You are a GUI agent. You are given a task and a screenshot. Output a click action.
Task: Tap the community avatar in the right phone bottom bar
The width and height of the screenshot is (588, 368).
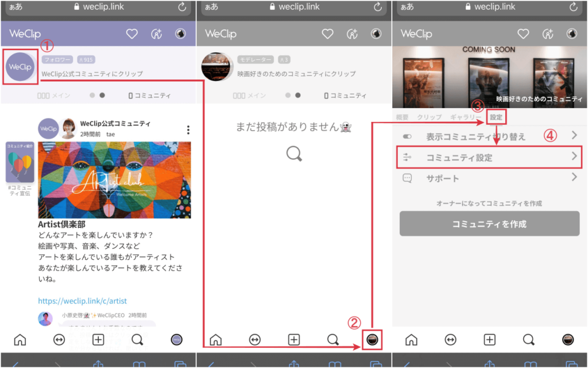(568, 340)
